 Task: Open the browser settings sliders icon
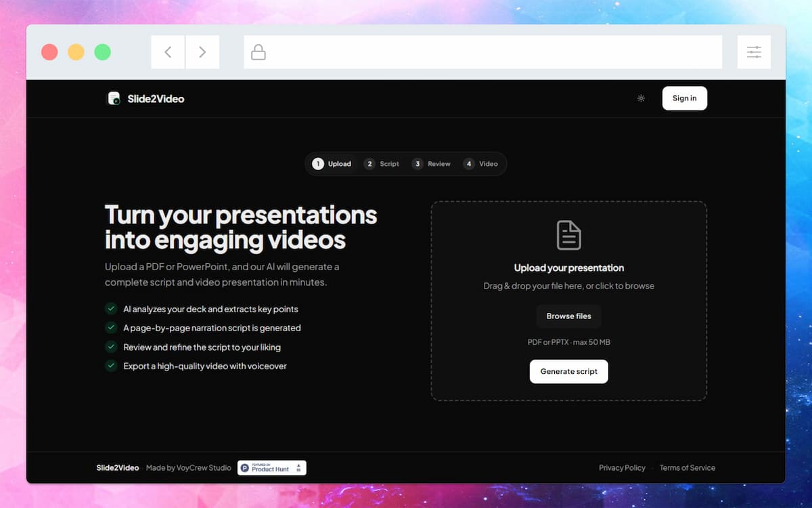(754, 52)
